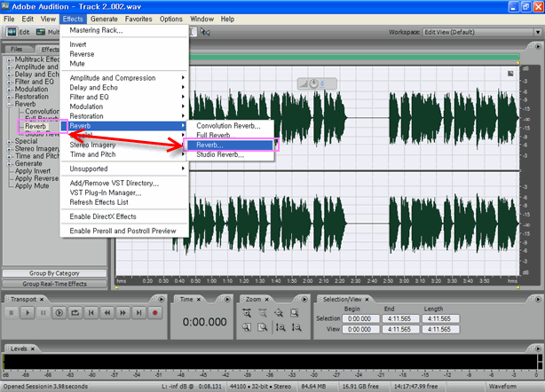The width and height of the screenshot is (545, 392).
Task: Click the Fast Forward transport button
Action: 123,313
